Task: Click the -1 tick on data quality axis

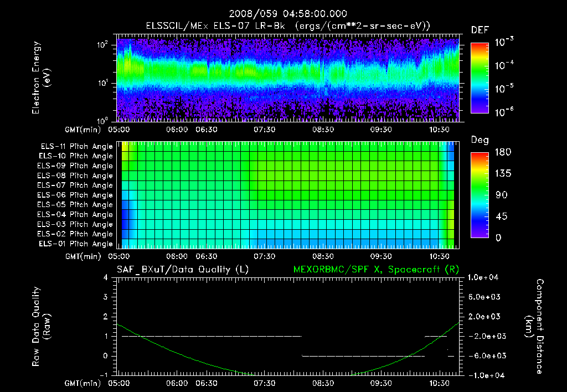Action: [104, 375]
